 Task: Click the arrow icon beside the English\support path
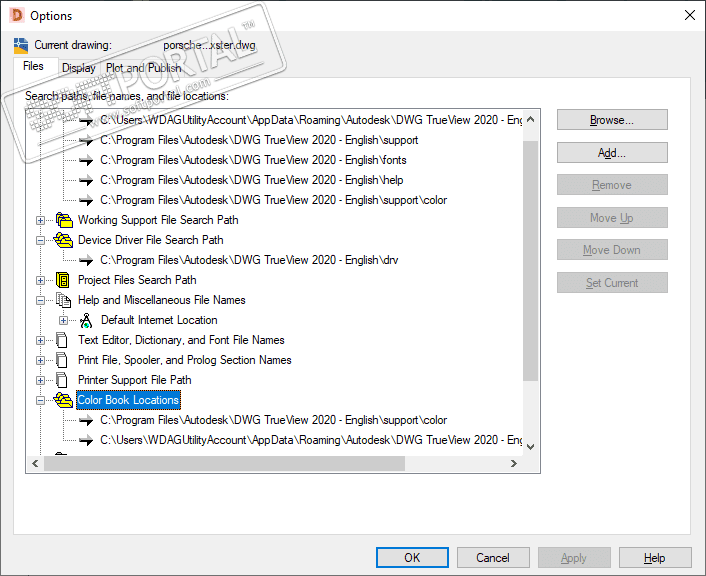[86, 140]
